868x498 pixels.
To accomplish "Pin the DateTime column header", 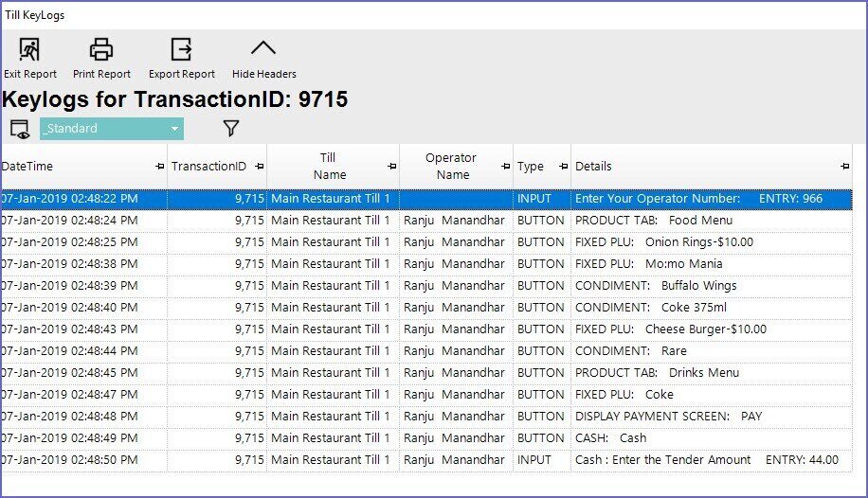I will click(x=159, y=167).
